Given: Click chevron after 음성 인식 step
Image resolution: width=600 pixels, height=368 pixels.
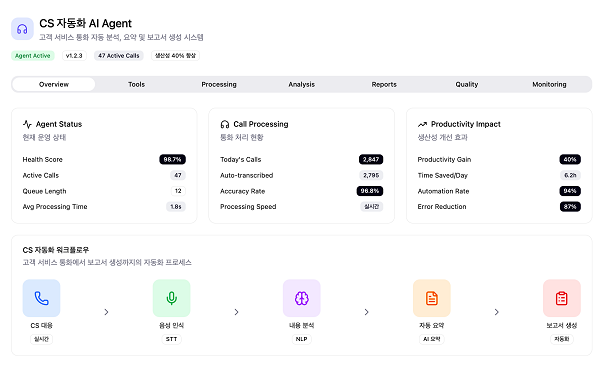Looking at the screenshot, I should pyautogui.click(x=236, y=312).
